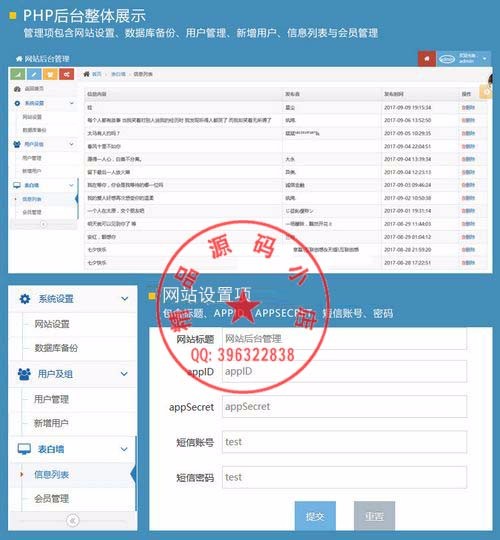Open the admin user dropdown caret in header
Image resolution: width=500 pixels, height=540 pixels.
(x=485, y=59)
